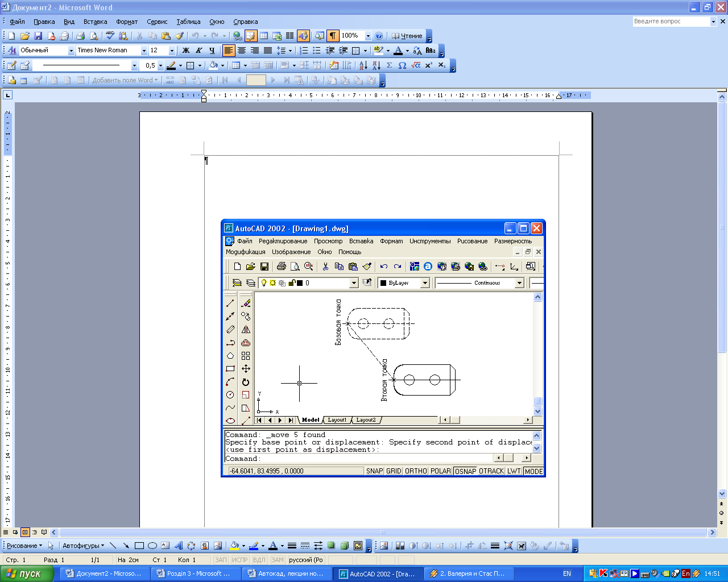The height and width of the screenshot is (582, 728).
Task: Open the Continuous linetype dropdown in AutoCAD
Action: click(x=519, y=283)
